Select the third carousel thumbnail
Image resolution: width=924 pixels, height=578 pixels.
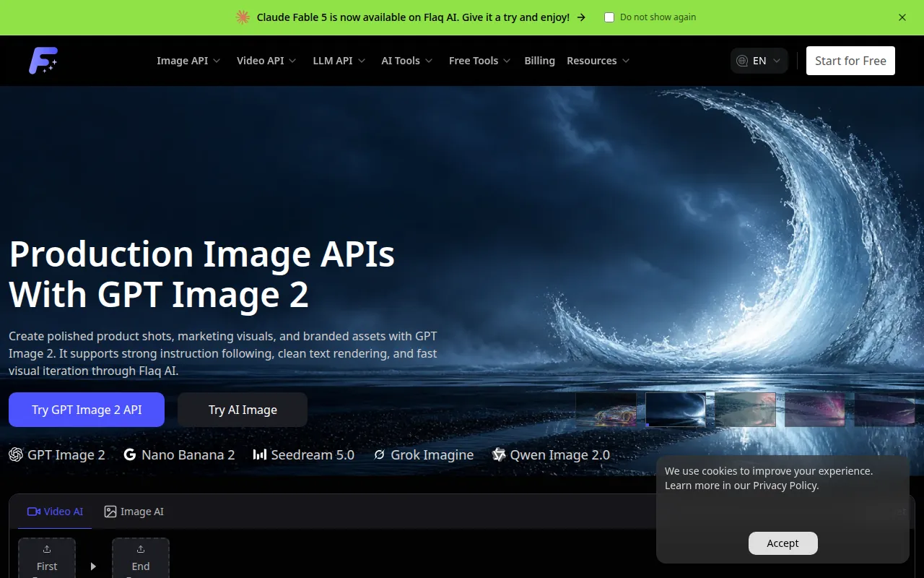(x=746, y=410)
